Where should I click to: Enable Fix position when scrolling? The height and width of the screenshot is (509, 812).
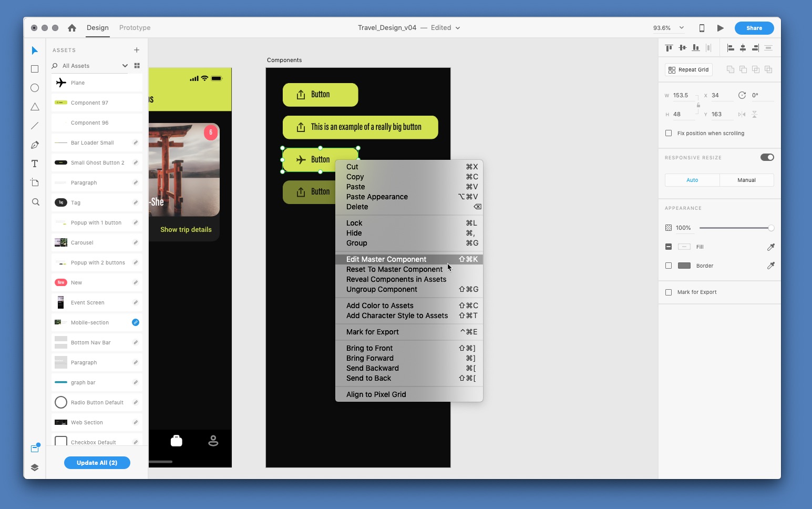[669, 133]
